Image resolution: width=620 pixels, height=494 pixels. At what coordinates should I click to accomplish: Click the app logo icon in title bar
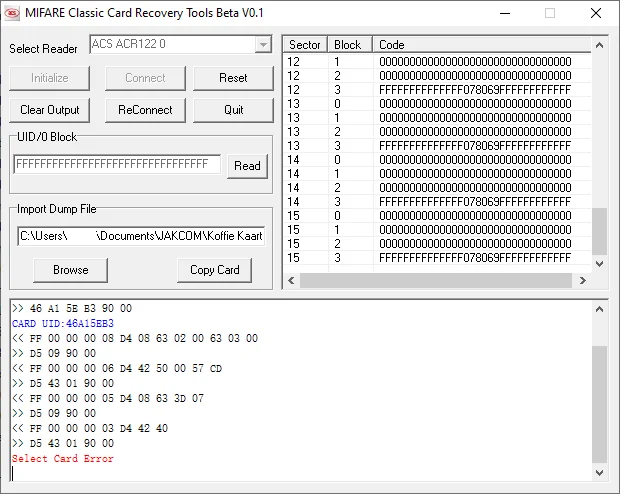(x=11, y=13)
